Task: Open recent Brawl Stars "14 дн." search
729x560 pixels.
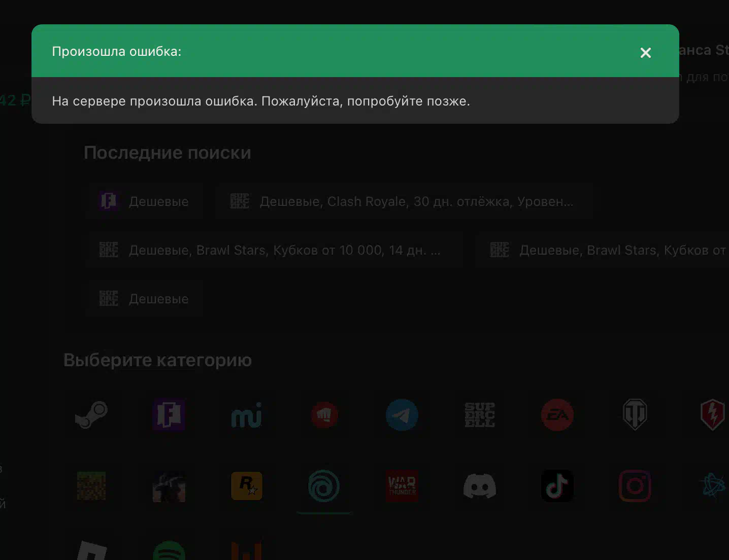Action: [x=274, y=250]
